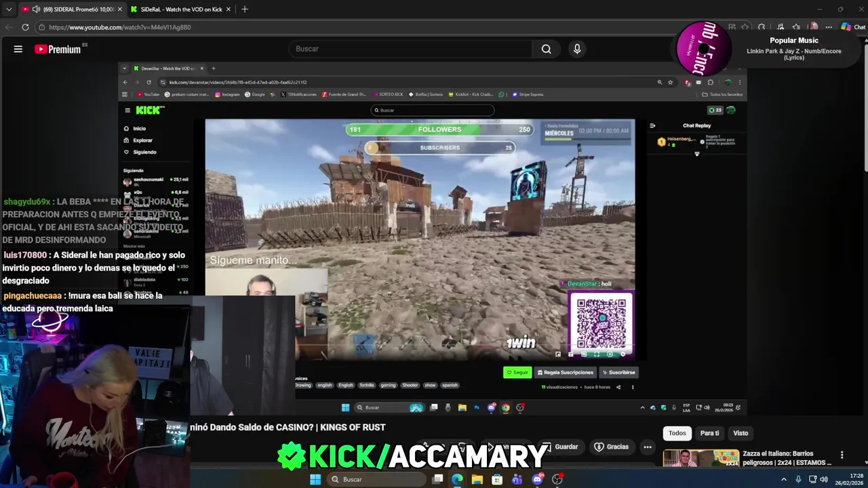The width and height of the screenshot is (868, 488).
Task: Open Teams from taskbar
Action: click(517, 479)
